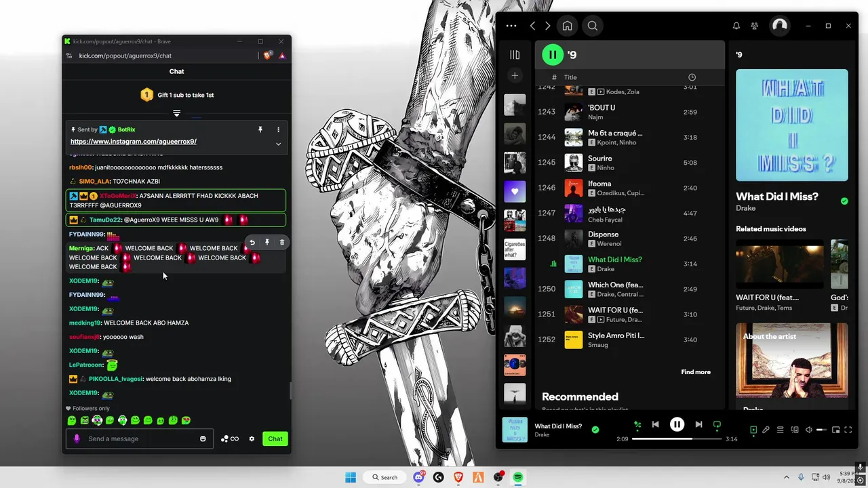
Task: Open pinned message three-dot options
Action: coord(278,129)
